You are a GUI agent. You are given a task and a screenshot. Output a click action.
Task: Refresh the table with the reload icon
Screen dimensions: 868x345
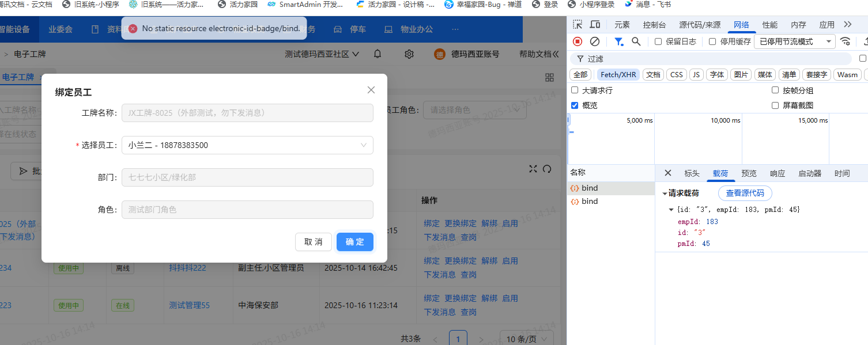click(x=548, y=169)
